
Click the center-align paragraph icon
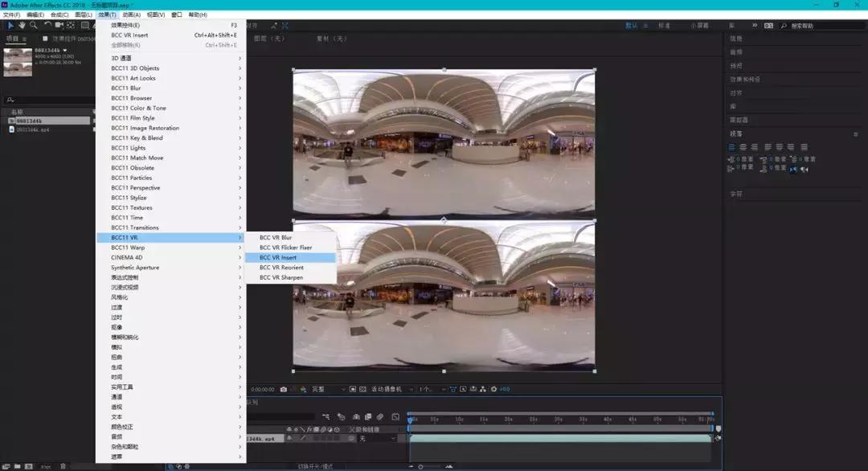click(743, 147)
